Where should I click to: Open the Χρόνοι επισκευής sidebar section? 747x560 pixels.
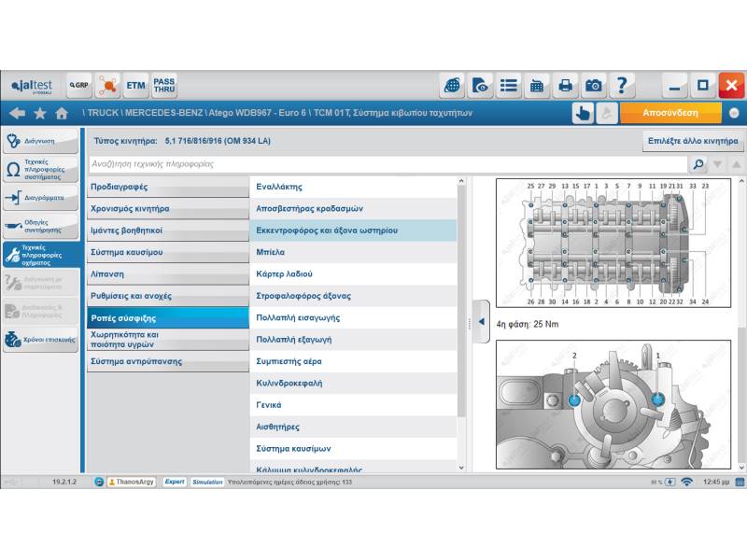[40, 340]
